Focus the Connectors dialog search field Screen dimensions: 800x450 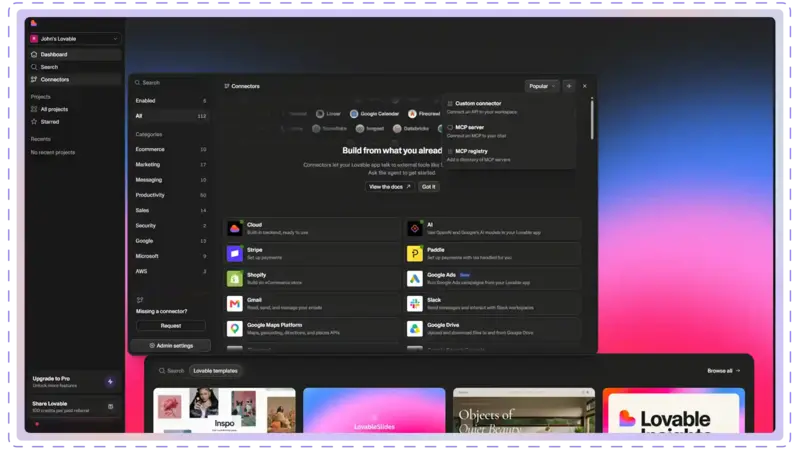[x=170, y=83]
